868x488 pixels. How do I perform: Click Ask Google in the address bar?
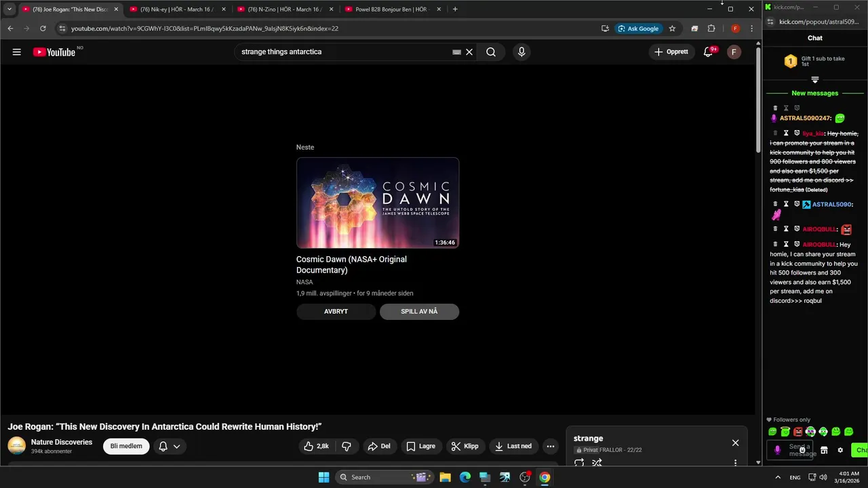638,28
